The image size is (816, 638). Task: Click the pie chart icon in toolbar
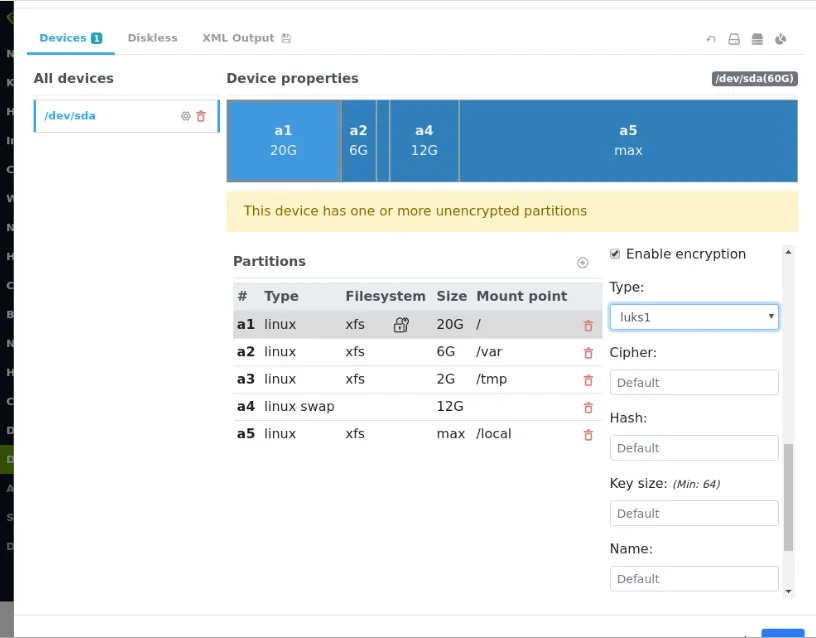781,39
